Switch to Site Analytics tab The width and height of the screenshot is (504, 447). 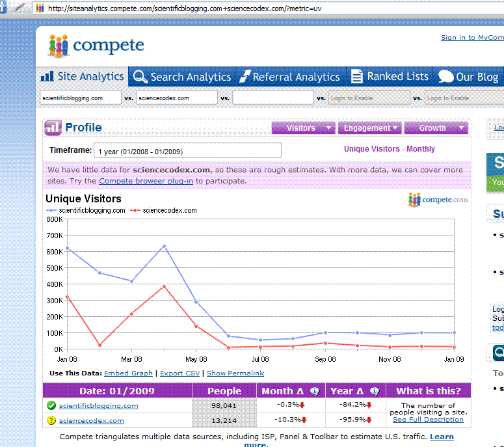pos(83,77)
